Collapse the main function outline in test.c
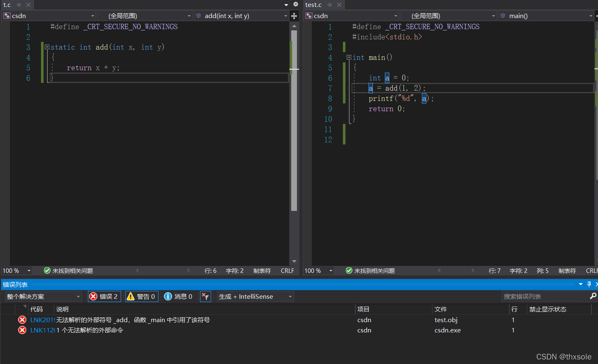The image size is (598, 364). point(349,57)
